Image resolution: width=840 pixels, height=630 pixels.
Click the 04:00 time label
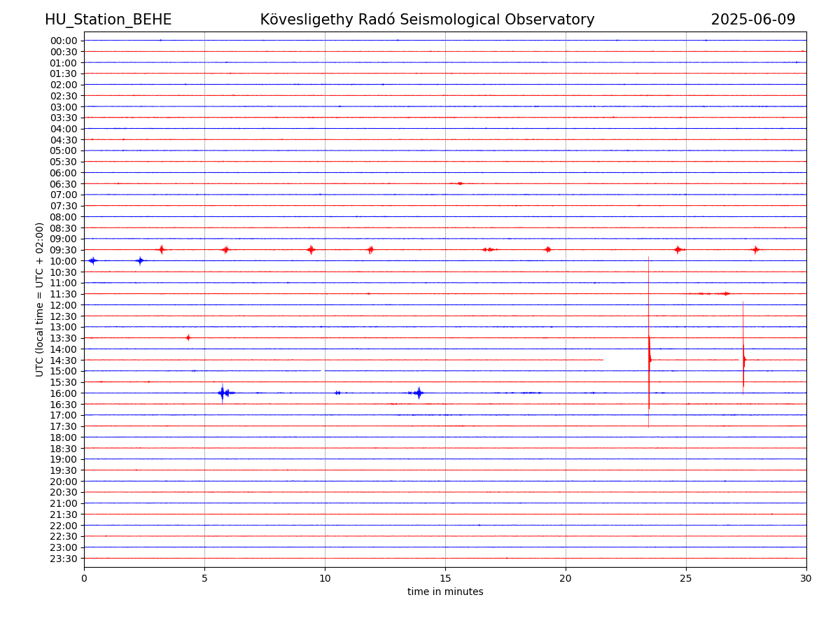(x=64, y=129)
